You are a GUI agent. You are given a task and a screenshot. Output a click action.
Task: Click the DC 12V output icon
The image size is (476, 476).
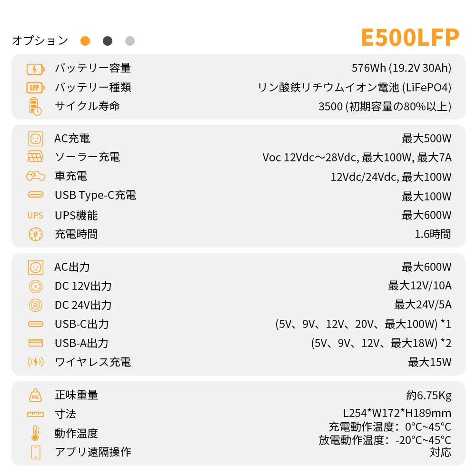36,287
